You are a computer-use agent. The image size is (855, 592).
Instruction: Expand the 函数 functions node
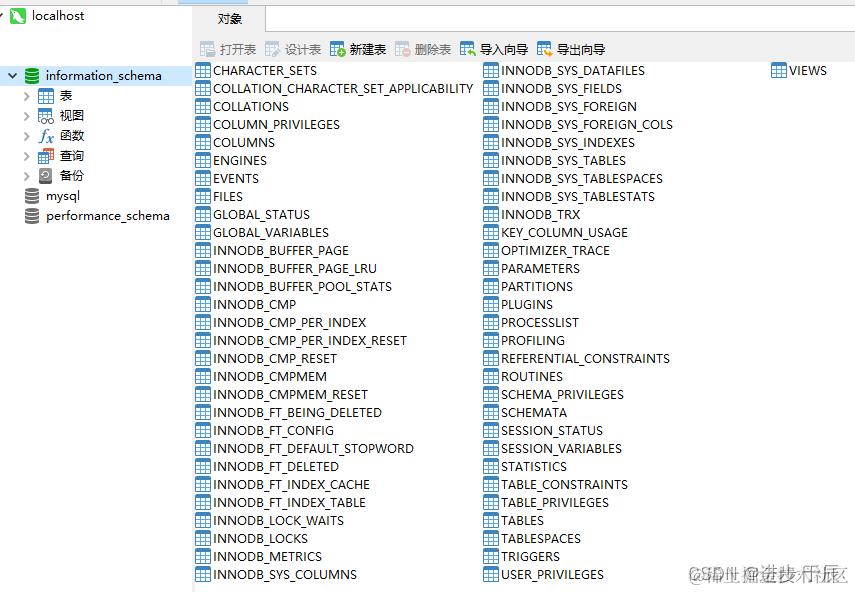tap(26, 136)
